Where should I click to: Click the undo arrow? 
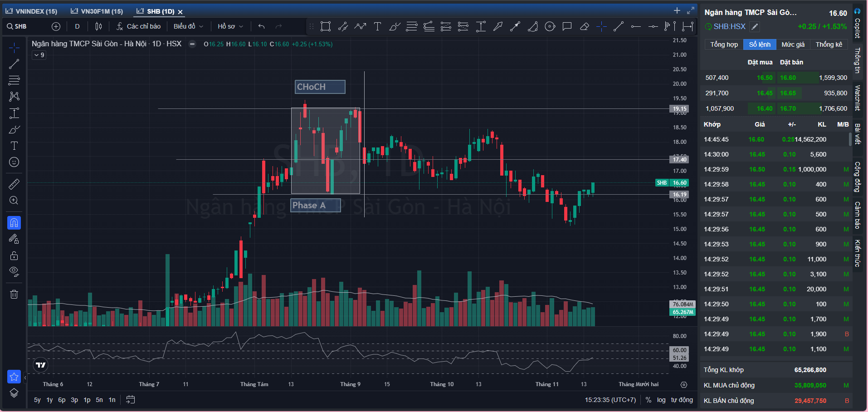(x=261, y=26)
